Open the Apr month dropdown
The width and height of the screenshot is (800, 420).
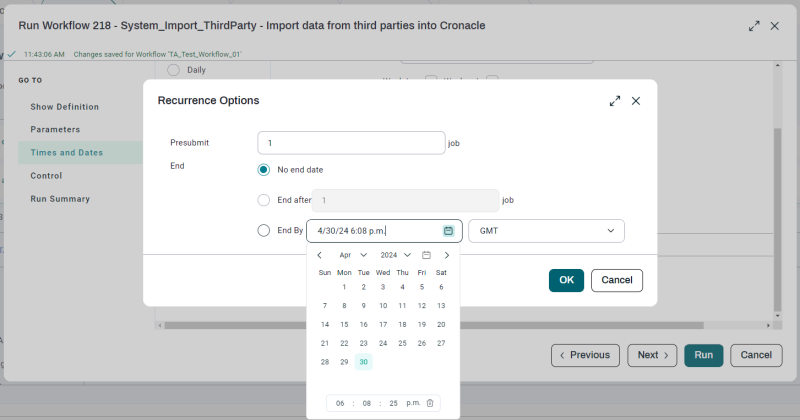[x=353, y=255]
